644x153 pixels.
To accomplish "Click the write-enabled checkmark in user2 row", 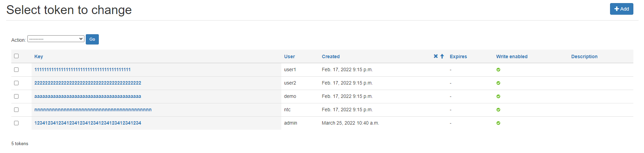I will 498,83.
